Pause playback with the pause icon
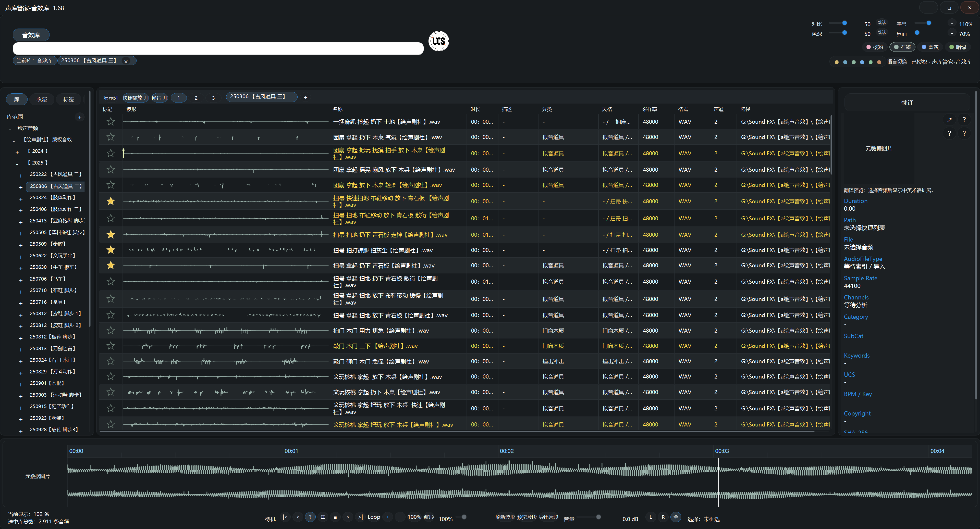 pos(323,517)
